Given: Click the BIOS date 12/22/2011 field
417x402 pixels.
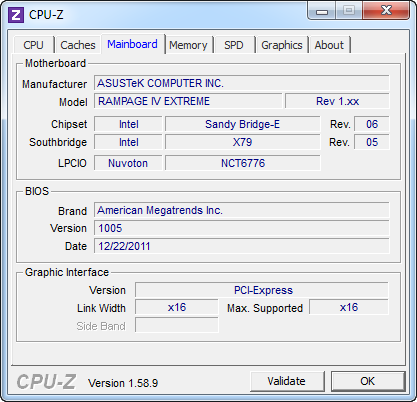Looking at the screenshot, I should [x=241, y=246].
